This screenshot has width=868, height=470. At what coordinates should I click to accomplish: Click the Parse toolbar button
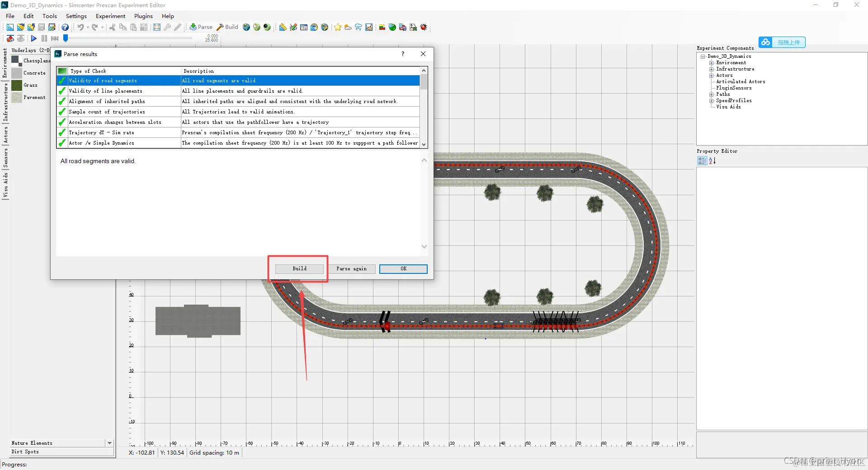[201, 27]
